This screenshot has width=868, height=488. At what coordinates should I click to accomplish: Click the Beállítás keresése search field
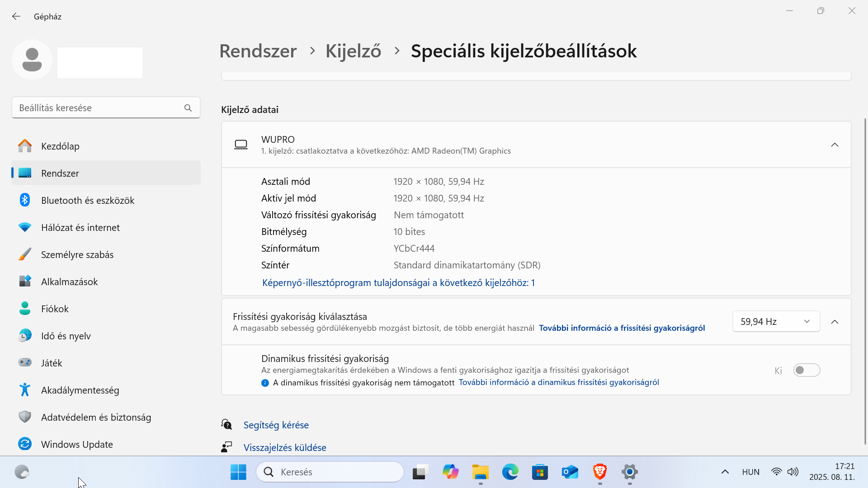(106, 108)
